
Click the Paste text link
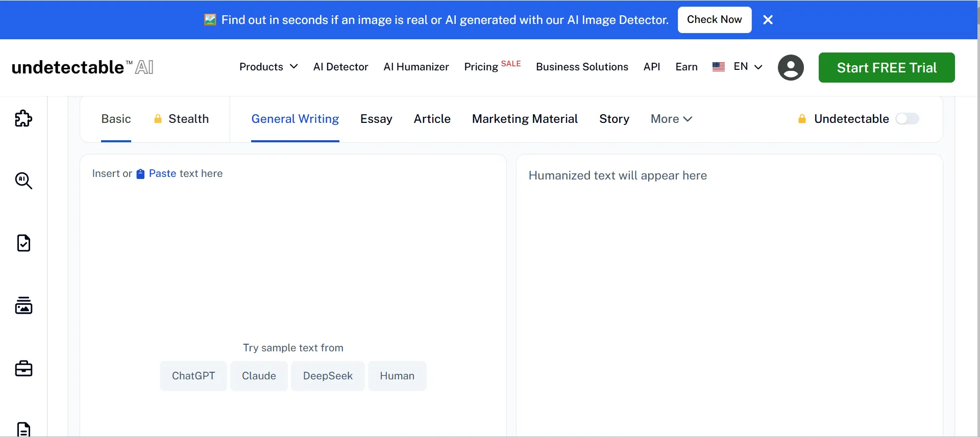pyautogui.click(x=162, y=173)
